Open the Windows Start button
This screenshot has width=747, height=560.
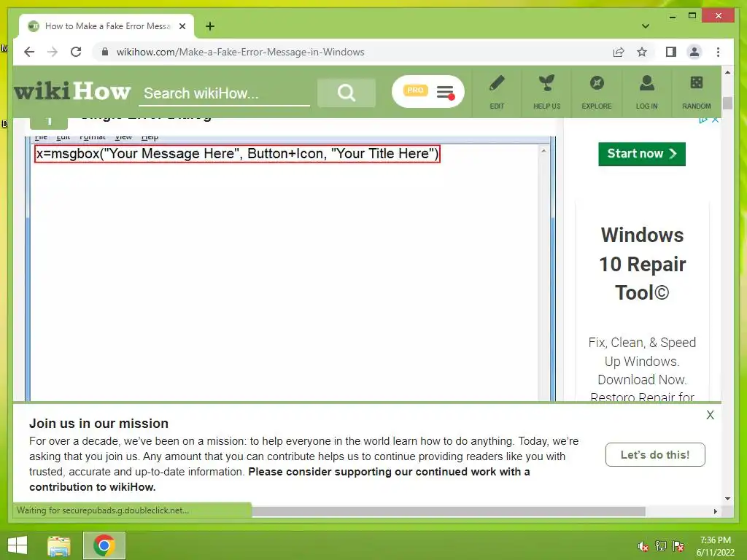[18, 545]
